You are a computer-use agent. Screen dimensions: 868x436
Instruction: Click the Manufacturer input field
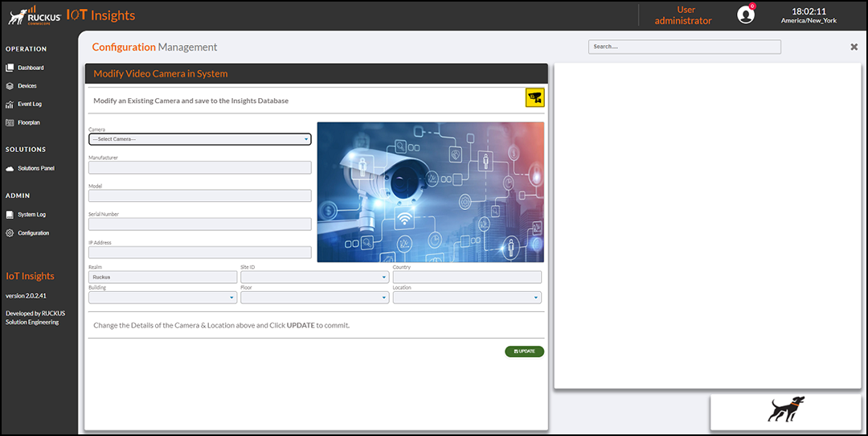pyautogui.click(x=200, y=167)
